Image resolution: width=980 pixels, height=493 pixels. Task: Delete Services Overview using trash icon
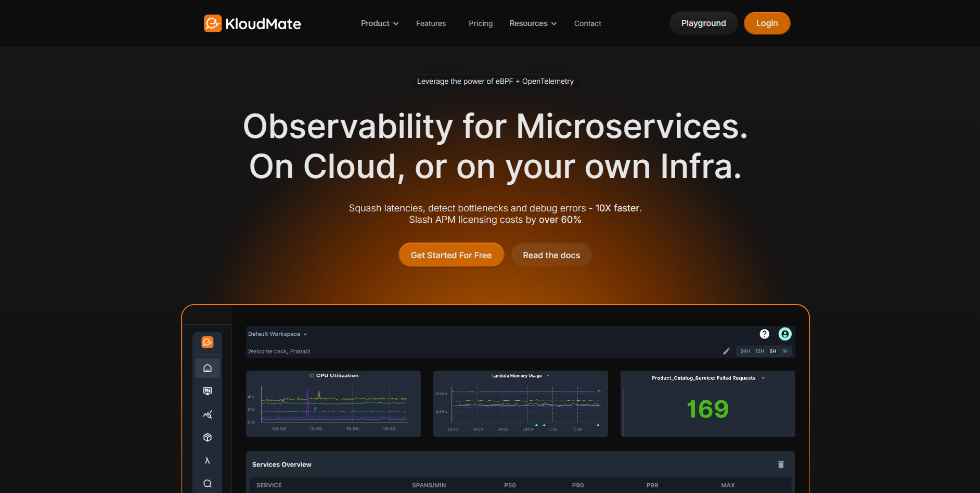tap(781, 464)
